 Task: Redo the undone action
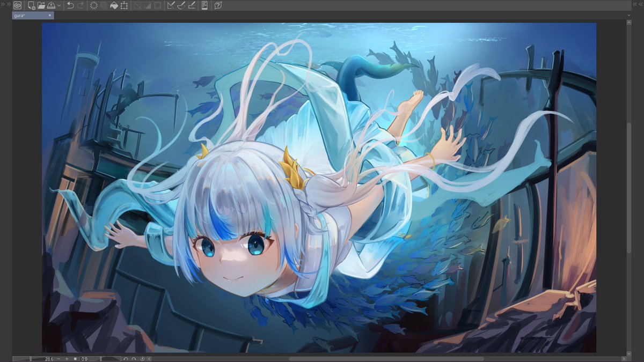pyautogui.click(x=80, y=5)
